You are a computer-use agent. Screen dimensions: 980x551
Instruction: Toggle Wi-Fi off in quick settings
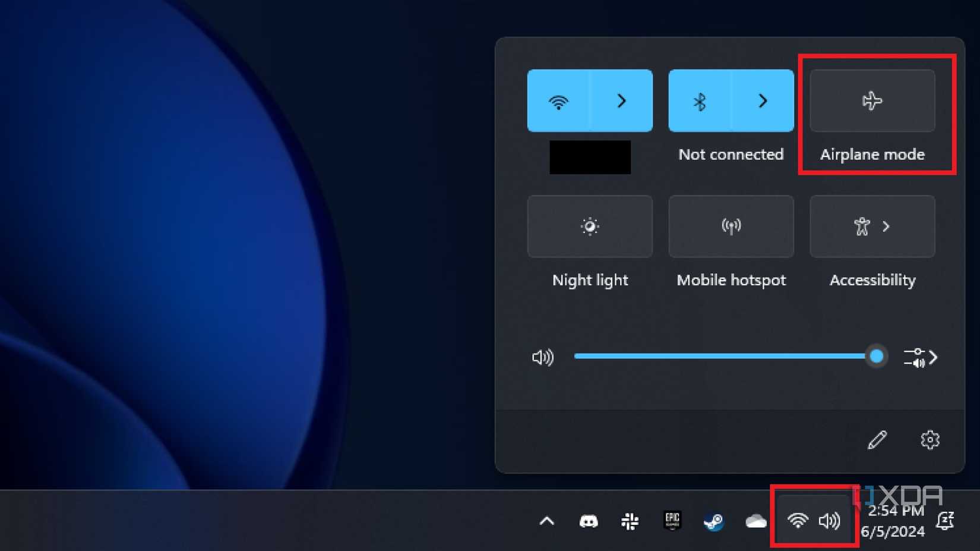pos(558,101)
